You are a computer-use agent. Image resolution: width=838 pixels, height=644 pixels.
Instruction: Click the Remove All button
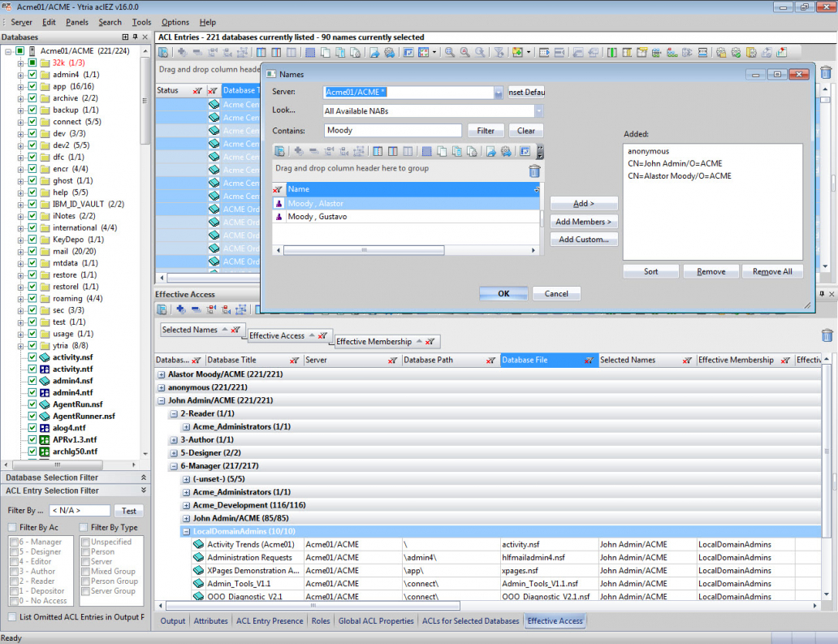(x=771, y=271)
